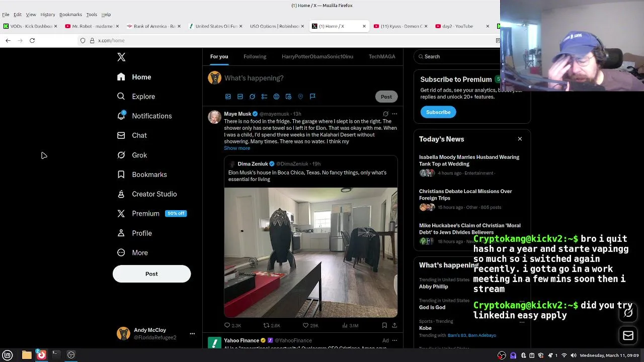Open floating Grok button at right edge

click(x=628, y=313)
